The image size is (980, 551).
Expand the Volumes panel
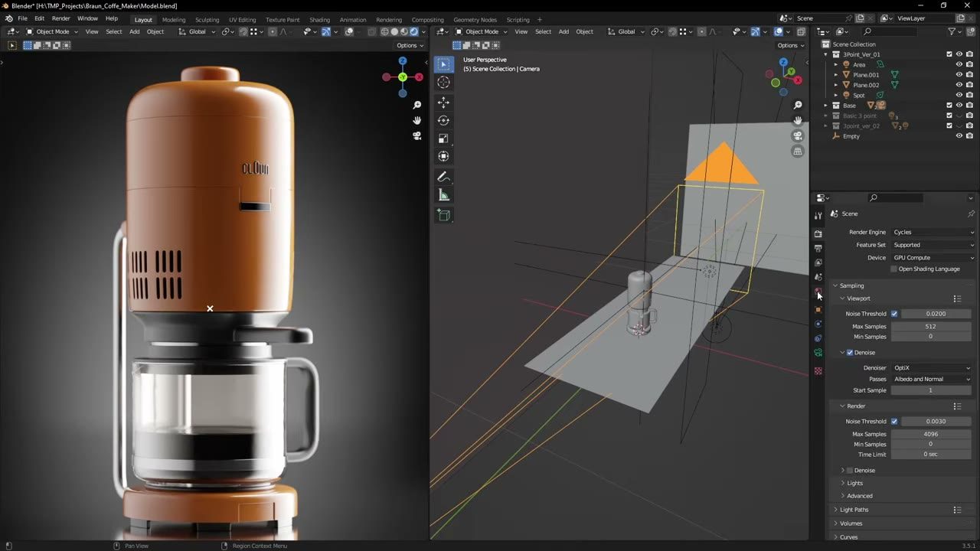851,523
